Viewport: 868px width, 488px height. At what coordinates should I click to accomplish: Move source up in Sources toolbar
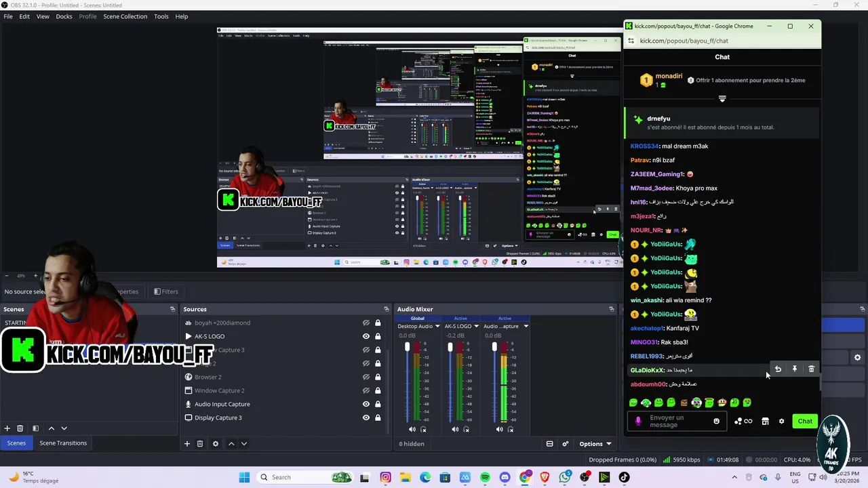[x=231, y=444]
